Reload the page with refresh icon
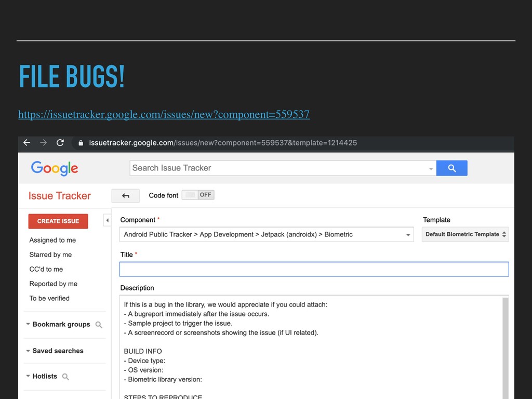Viewport: 532px width, 399px height. pyautogui.click(x=60, y=143)
